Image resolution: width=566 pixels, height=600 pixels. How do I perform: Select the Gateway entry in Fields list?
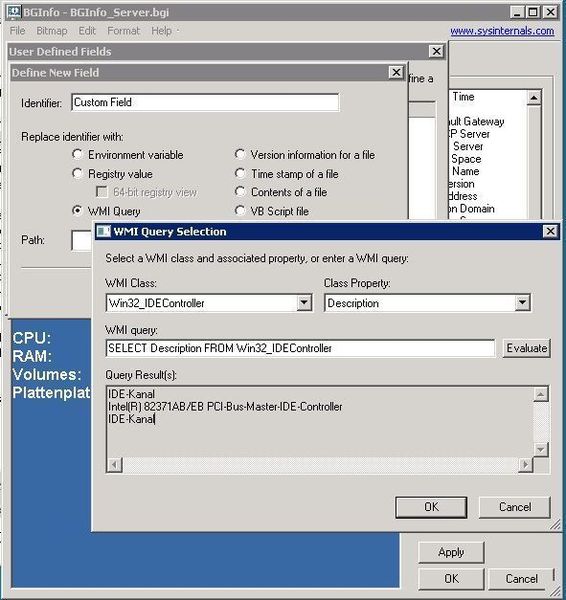coord(476,122)
